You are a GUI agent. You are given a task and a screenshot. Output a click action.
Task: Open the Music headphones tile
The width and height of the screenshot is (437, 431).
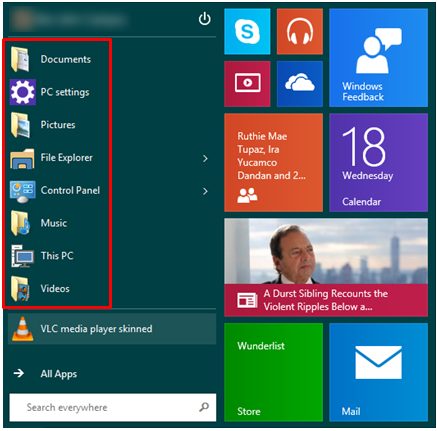click(300, 31)
